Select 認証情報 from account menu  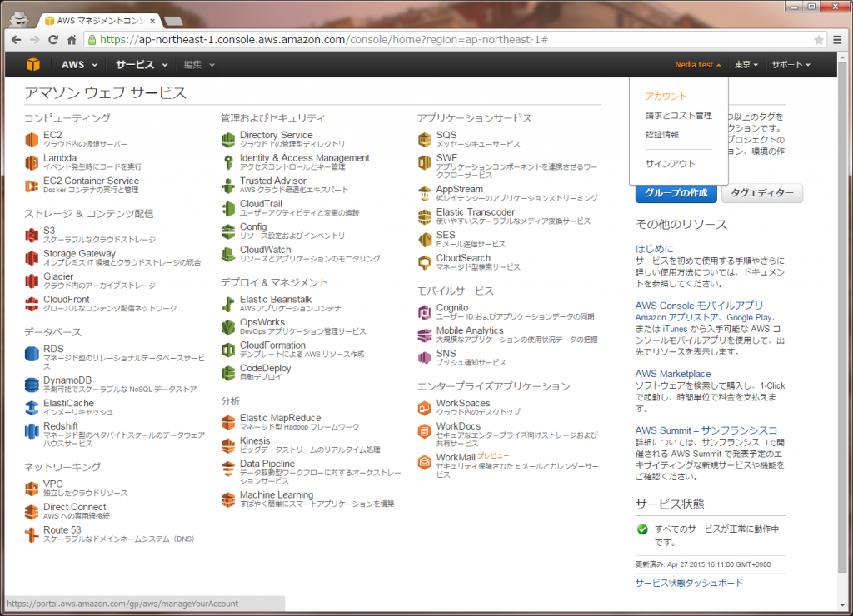pyautogui.click(x=662, y=134)
